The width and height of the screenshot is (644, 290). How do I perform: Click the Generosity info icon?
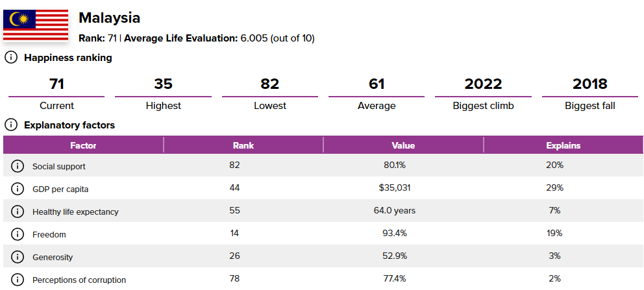(18, 257)
